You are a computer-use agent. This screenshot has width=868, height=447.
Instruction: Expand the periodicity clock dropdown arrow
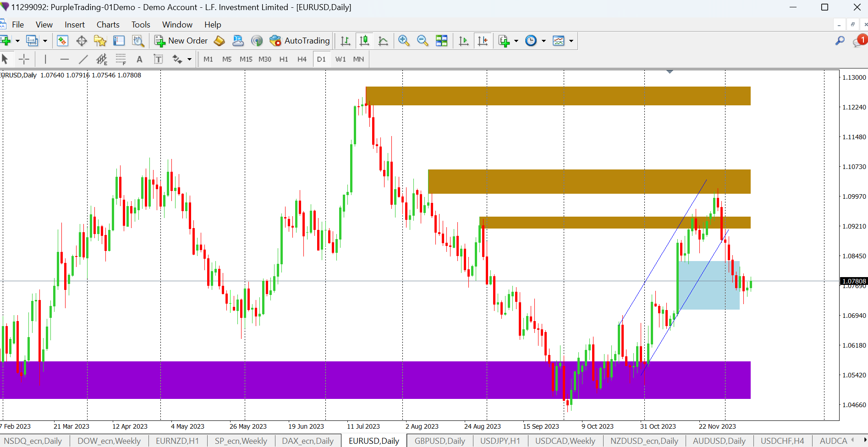544,41
